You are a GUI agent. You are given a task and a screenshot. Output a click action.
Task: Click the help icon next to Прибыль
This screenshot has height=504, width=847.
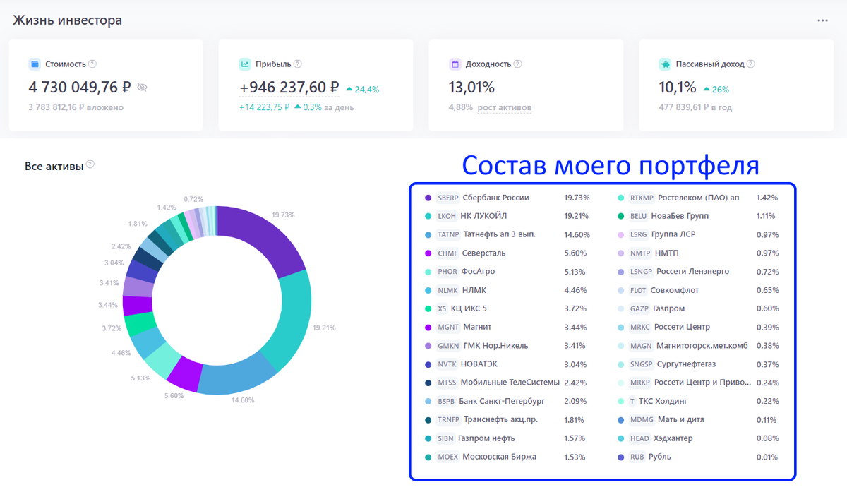coord(297,64)
